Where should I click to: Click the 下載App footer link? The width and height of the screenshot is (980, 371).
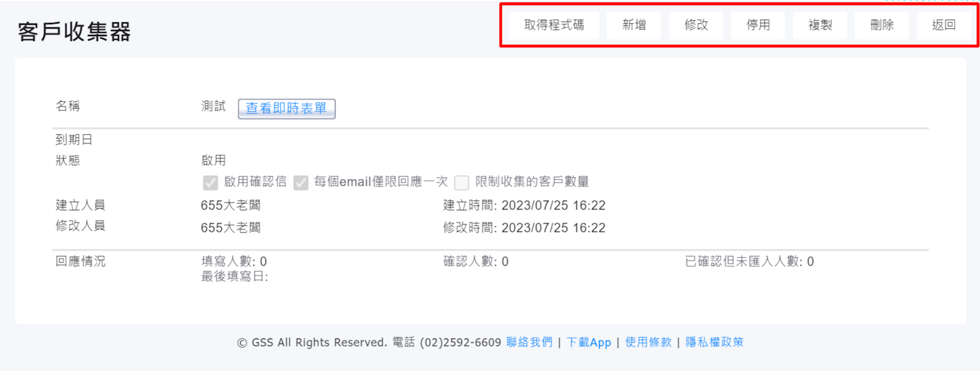tap(589, 342)
